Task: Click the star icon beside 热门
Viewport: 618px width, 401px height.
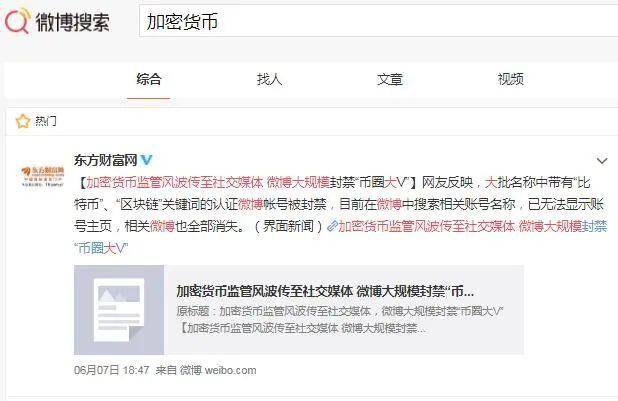Action: 22,121
